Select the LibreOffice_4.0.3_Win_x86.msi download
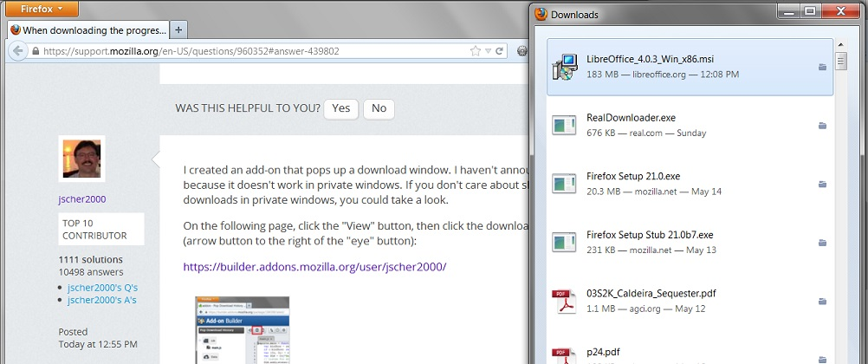This screenshot has width=868, height=364. [x=690, y=67]
